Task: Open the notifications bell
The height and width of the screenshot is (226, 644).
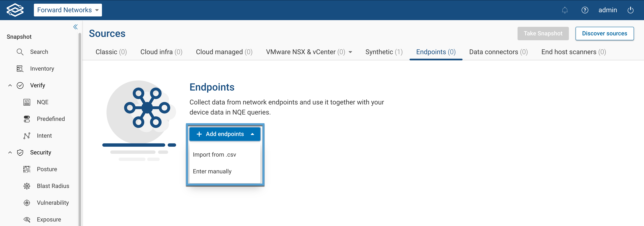Action: (565, 10)
